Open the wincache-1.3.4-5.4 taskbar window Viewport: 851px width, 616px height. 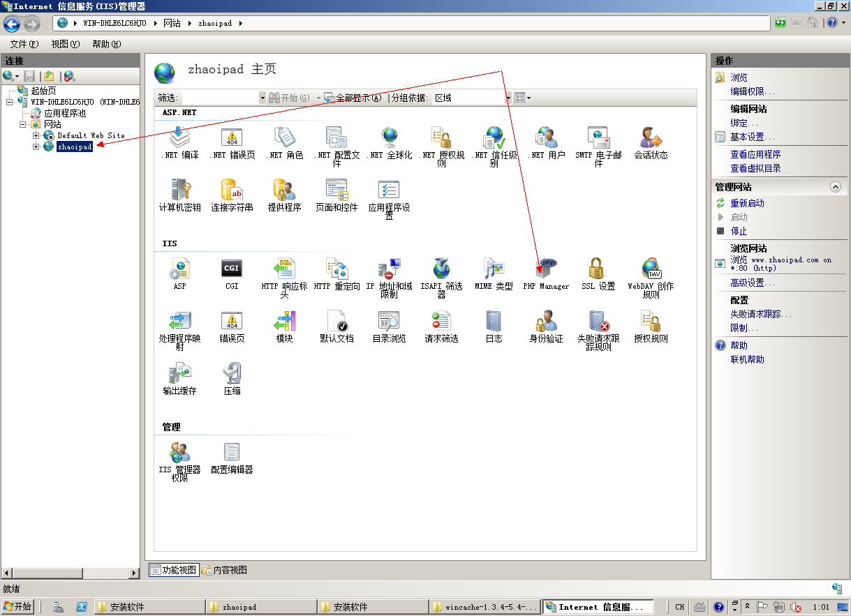tap(484, 607)
